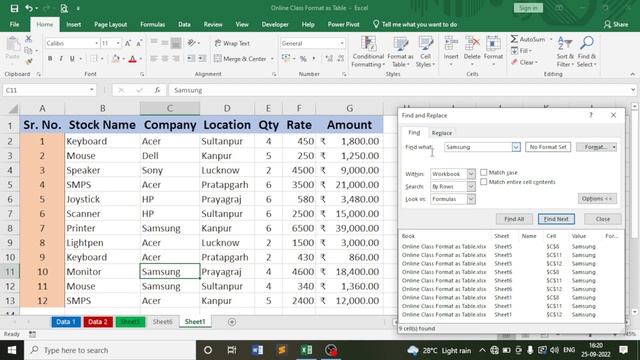Image resolution: width=640 pixels, height=360 pixels.
Task: Toggle Underline formatting
Action: click(72, 59)
